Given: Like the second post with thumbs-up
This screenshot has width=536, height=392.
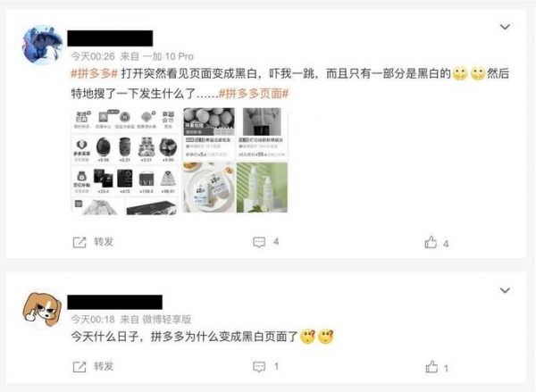Looking at the screenshot, I should (x=431, y=367).
